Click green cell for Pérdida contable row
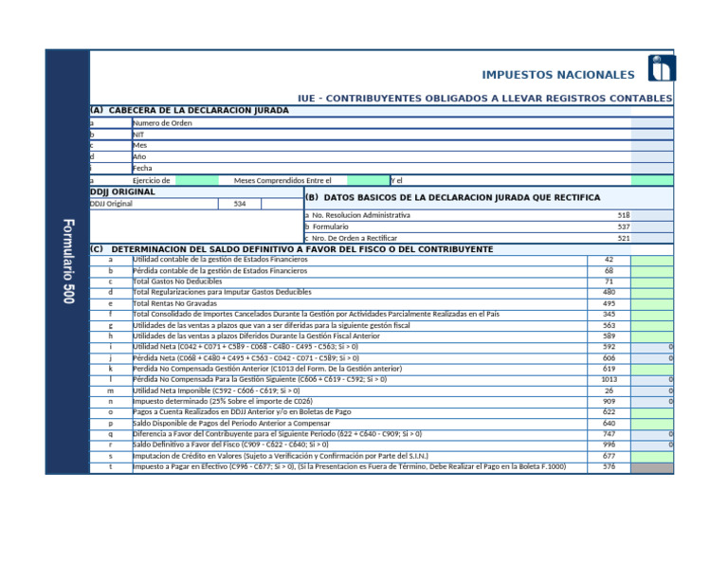The width and height of the screenshot is (728, 563). pyautogui.click(x=652, y=271)
